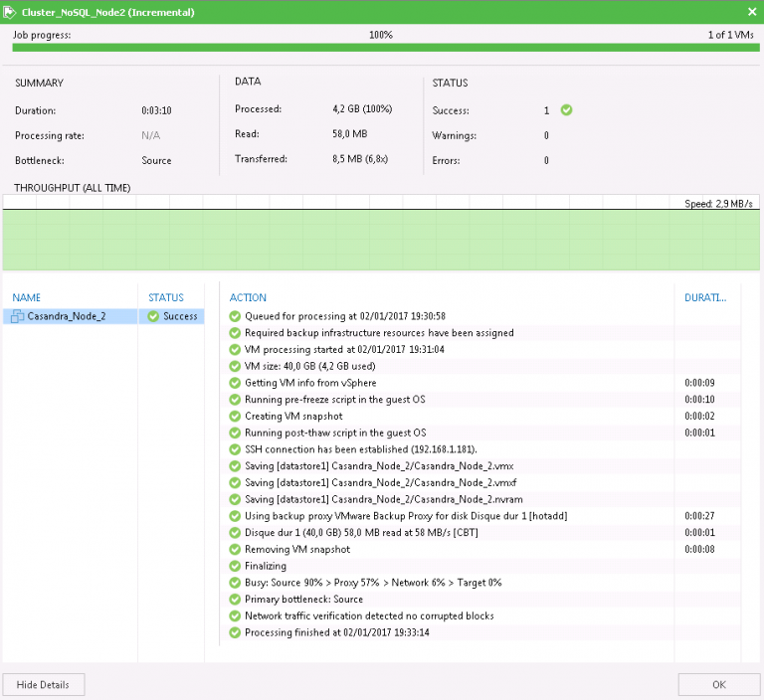Sort the VM list by the NAME column
The image size is (764, 700).
click(26, 297)
